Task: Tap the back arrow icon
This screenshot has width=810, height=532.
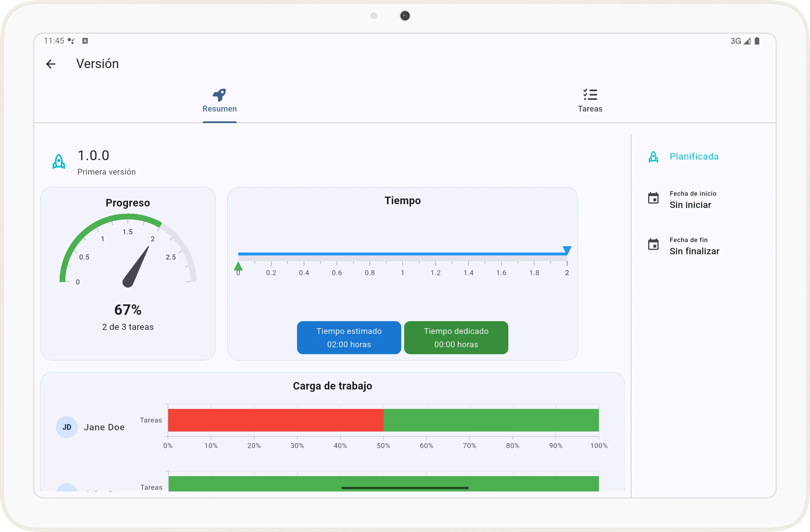Action: [x=51, y=64]
